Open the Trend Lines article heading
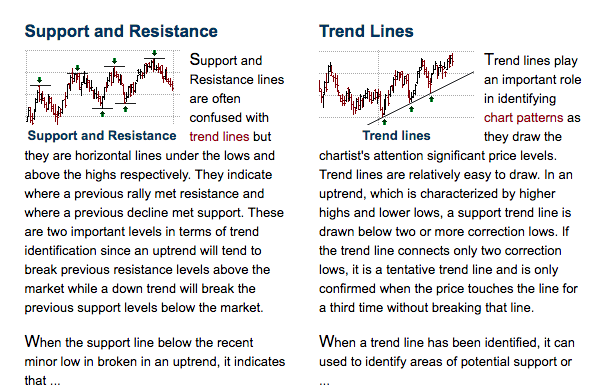 (x=366, y=31)
